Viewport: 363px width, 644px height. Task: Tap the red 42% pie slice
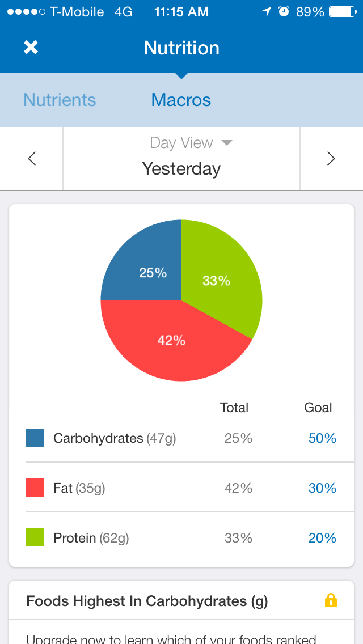click(x=170, y=343)
